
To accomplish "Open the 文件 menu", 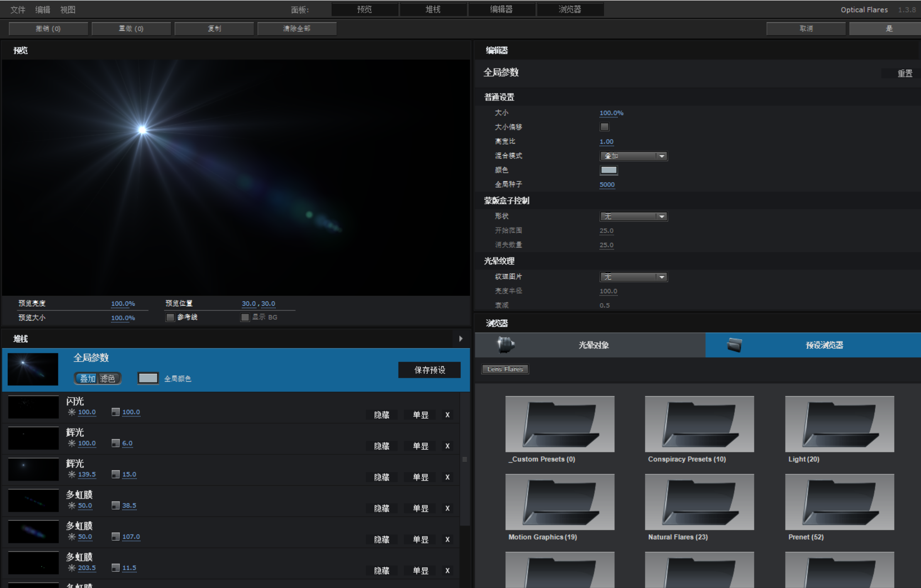I will pos(17,10).
